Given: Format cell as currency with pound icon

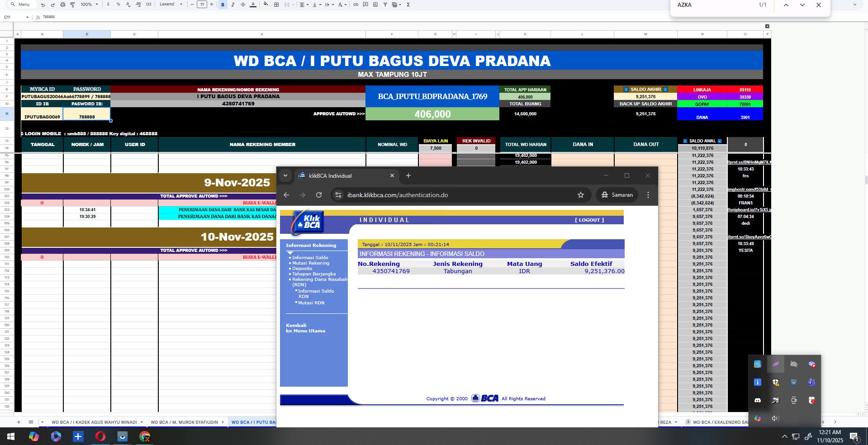Looking at the screenshot, I should 108,5.
